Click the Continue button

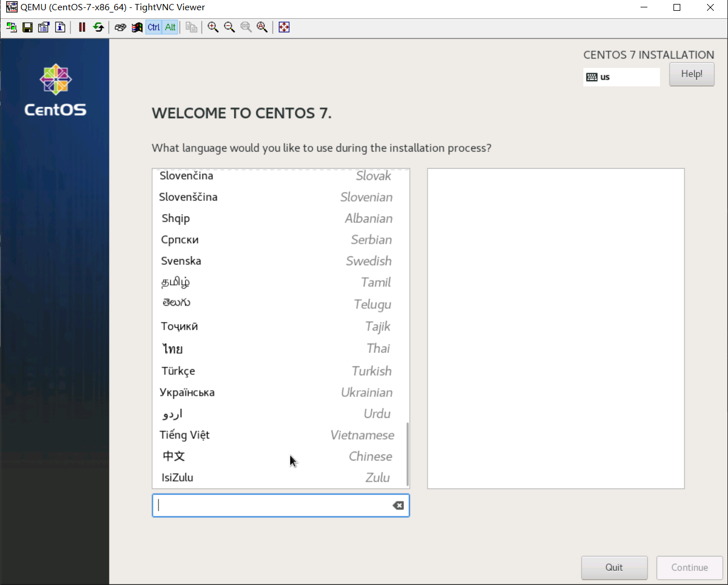tap(689, 567)
